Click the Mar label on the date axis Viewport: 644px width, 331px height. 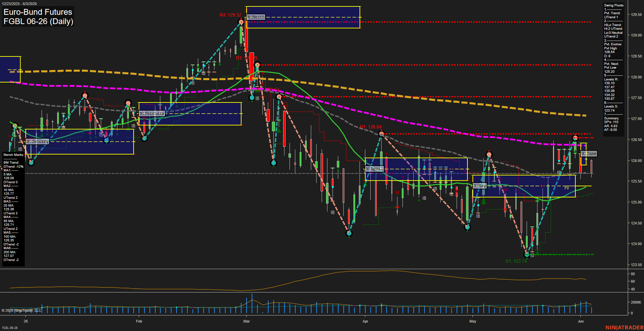[247, 321]
